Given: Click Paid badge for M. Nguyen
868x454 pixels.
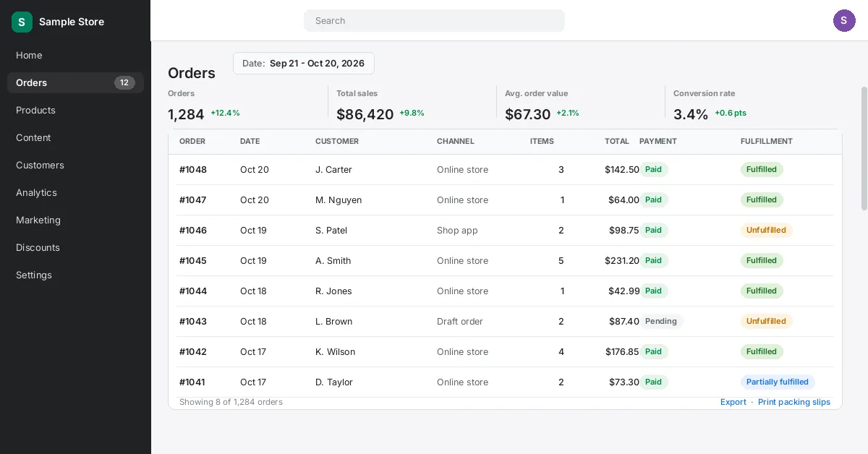Looking at the screenshot, I should coord(653,200).
